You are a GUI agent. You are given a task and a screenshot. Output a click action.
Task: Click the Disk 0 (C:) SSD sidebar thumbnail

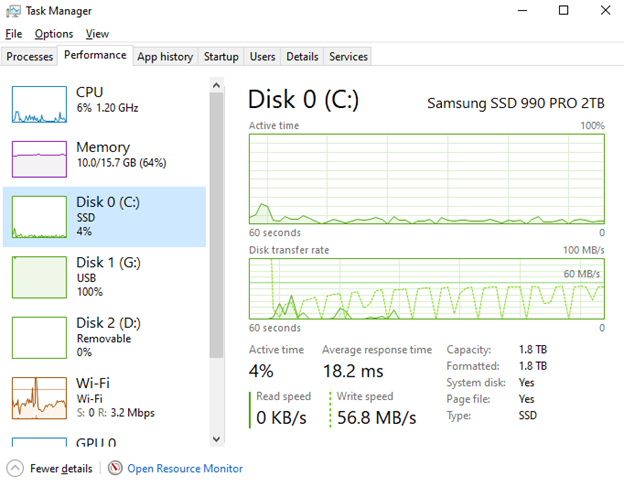39,217
